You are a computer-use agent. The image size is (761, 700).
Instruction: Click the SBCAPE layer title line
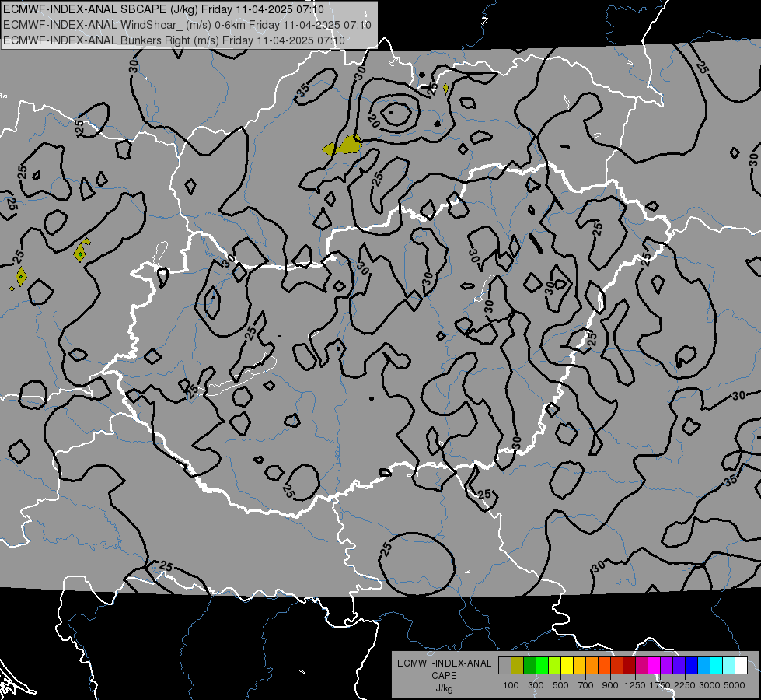tap(163, 9)
